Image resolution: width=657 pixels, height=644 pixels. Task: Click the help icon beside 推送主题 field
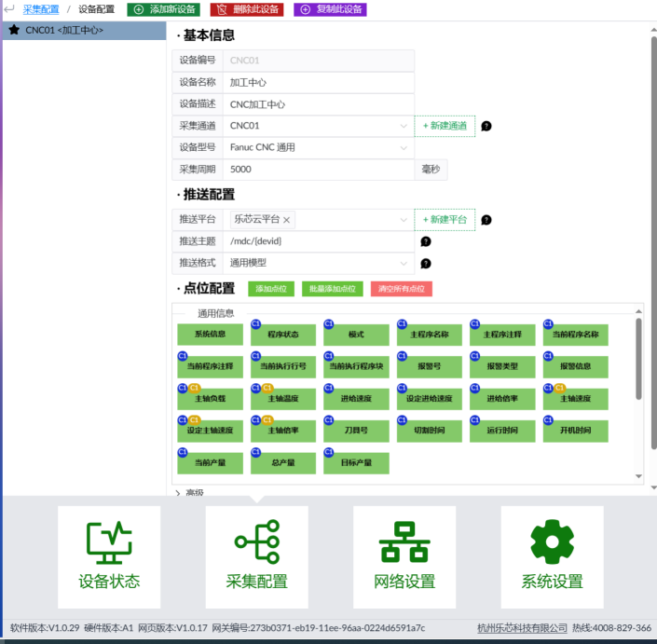425,241
